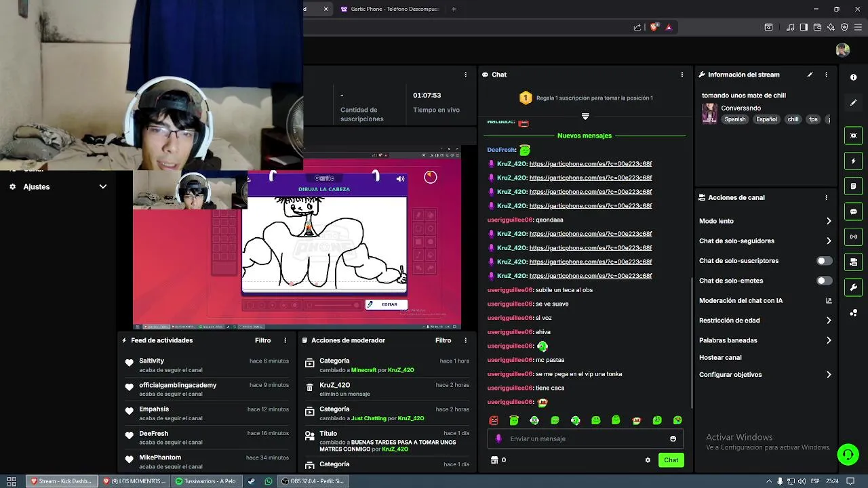The height and width of the screenshot is (488, 868).
Task: Click the broadcast signal sidebar icon
Action: pyautogui.click(x=854, y=237)
